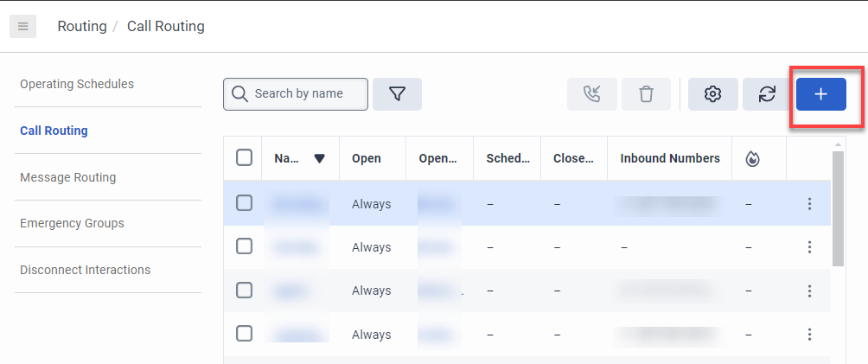The width and height of the screenshot is (868, 364).
Task: Toggle the select-all header checkbox
Action: (x=244, y=157)
